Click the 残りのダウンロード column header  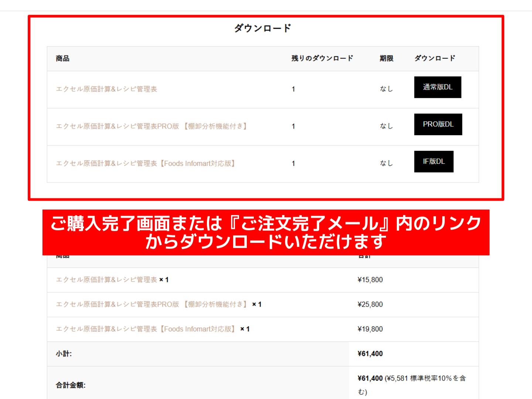click(322, 58)
